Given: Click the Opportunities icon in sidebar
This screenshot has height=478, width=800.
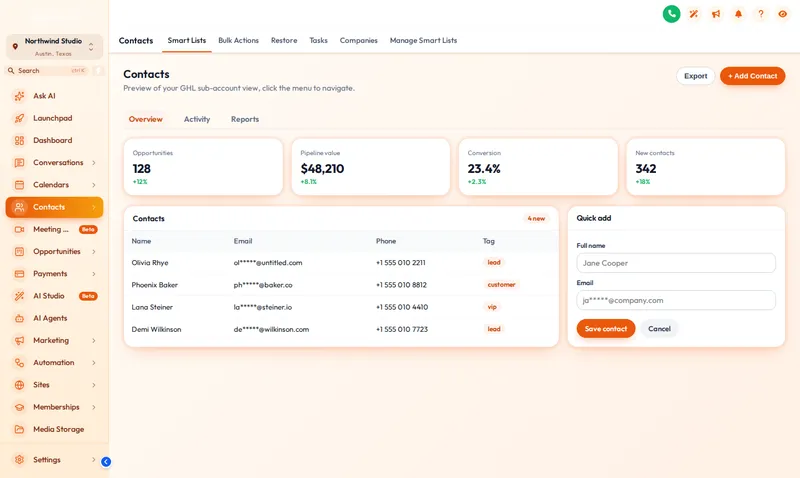Looking at the screenshot, I should [19, 251].
